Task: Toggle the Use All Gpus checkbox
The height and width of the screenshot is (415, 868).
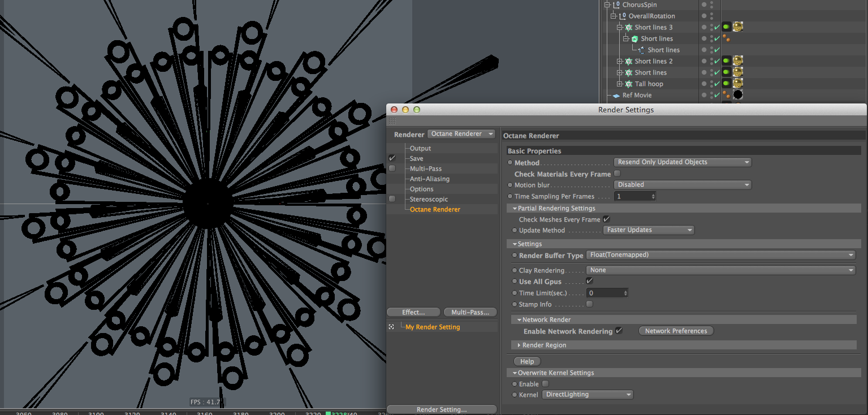Action: 590,281
